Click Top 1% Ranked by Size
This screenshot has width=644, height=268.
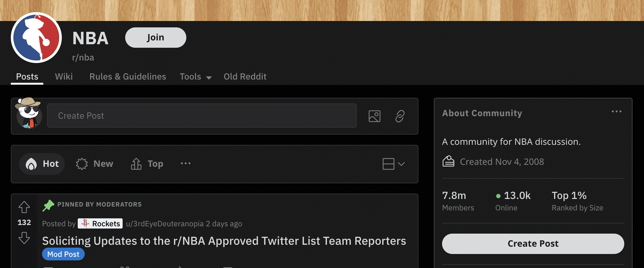577,201
